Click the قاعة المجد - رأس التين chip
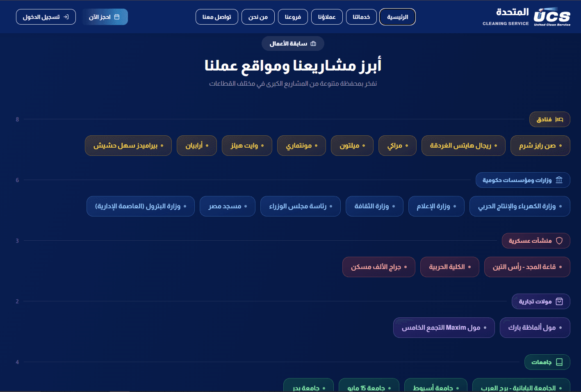Viewport: 581px width, 392px height. (527, 267)
